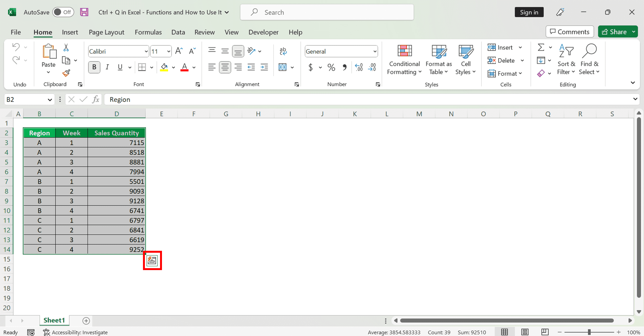The width and height of the screenshot is (644, 336).
Task: Apply italic formatting
Action: coord(107,67)
